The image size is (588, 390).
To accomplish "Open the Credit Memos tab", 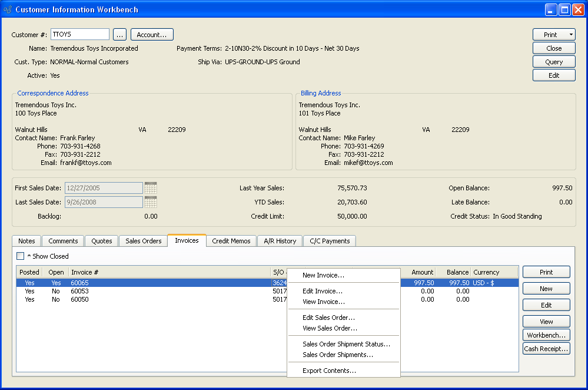I will coord(231,241).
